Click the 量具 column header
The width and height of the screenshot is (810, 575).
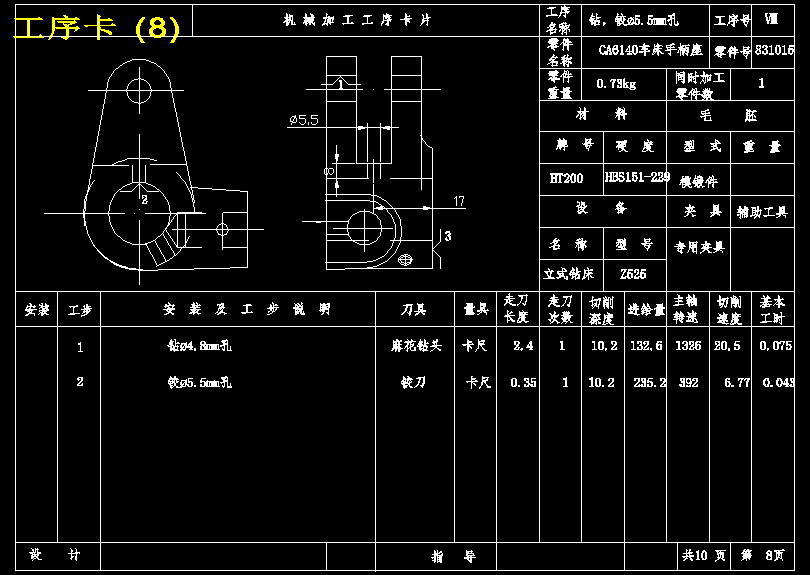[476, 309]
